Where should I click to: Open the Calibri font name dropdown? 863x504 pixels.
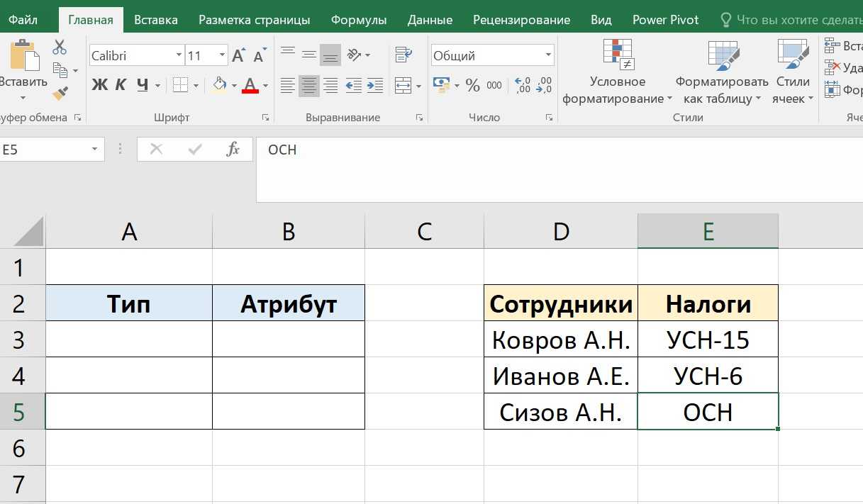click(x=179, y=55)
